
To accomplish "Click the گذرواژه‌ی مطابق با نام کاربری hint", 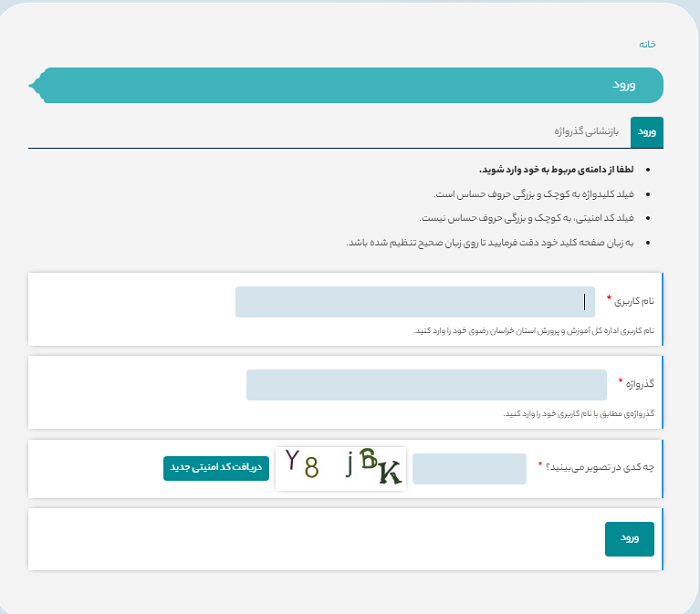I will [579, 414].
